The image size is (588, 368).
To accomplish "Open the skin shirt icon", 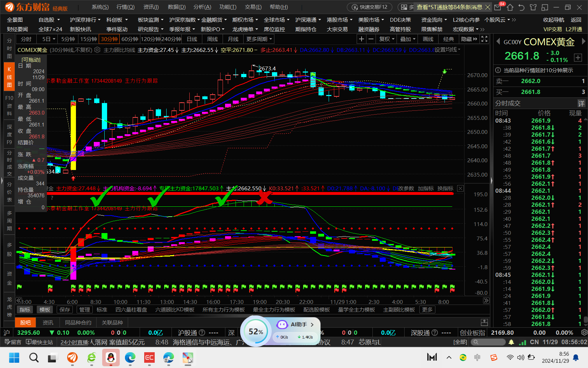I will point(533,7).
